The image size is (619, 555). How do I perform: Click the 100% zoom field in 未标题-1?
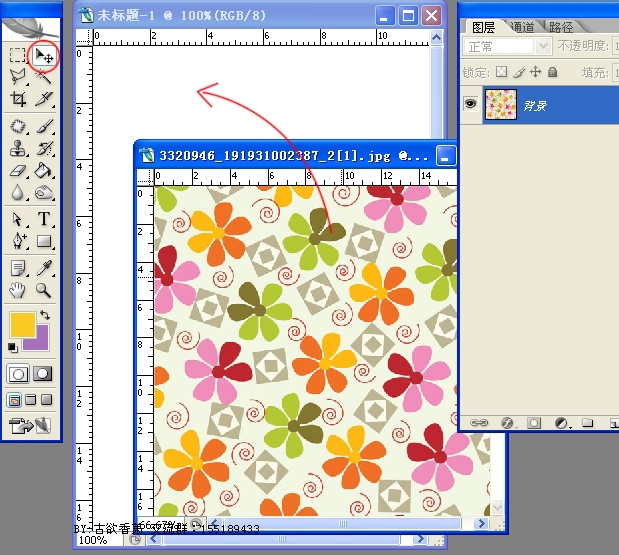(x=99, y=540)
